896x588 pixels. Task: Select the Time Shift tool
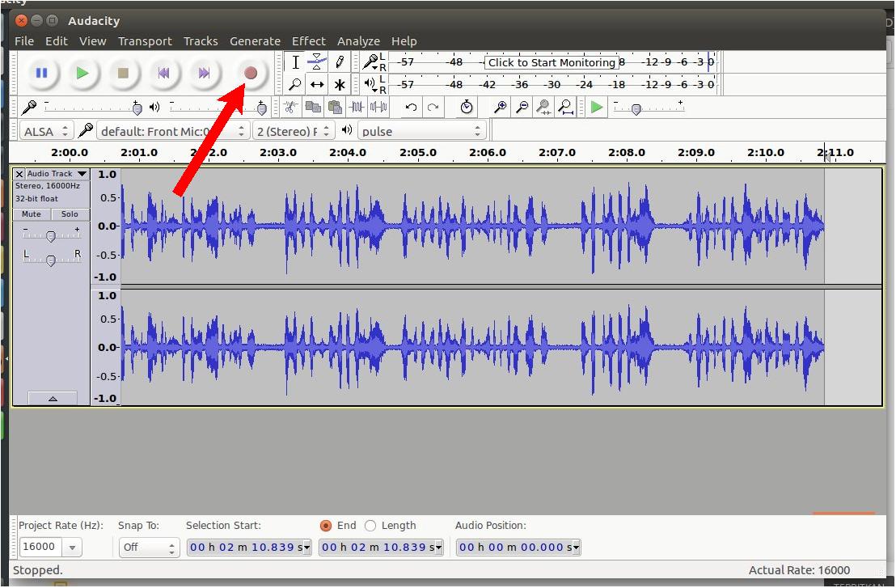tap(317, 84)
